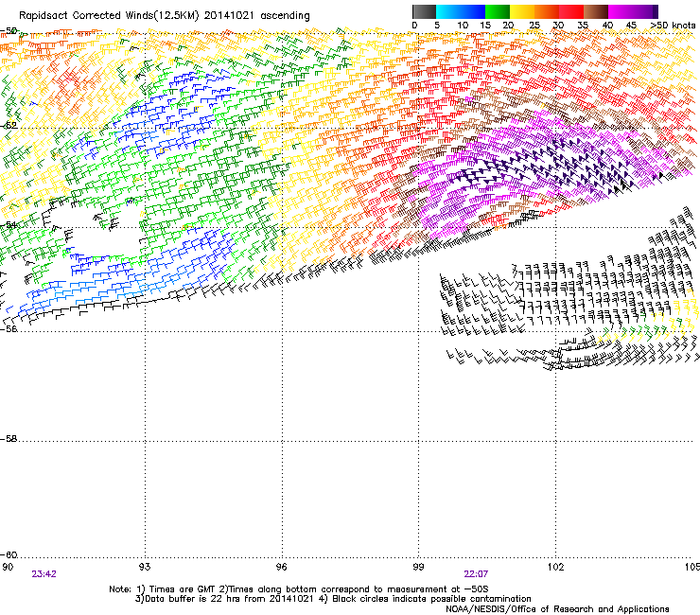Click the gray 0-5 knots legend swatch

(x=424, y=11)
